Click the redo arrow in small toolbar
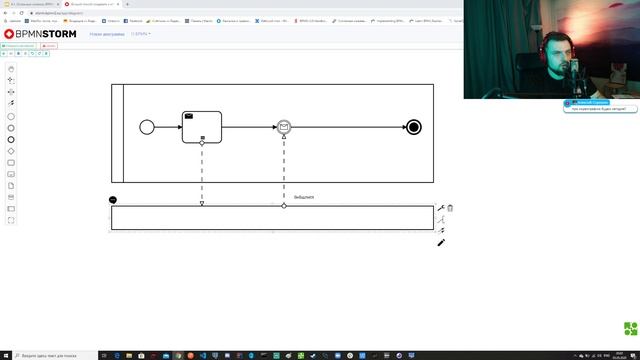640x360 pixels. (40, 53)
